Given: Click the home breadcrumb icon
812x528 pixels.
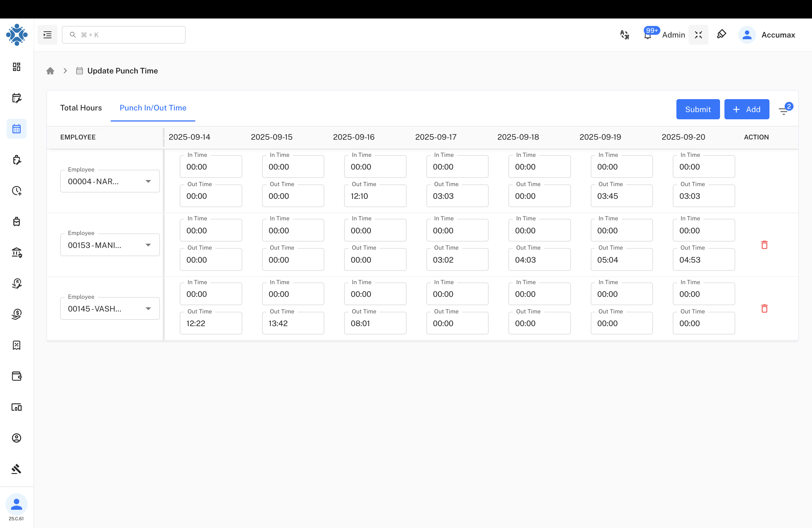Looking at the screenshot, I should (50, 71).
